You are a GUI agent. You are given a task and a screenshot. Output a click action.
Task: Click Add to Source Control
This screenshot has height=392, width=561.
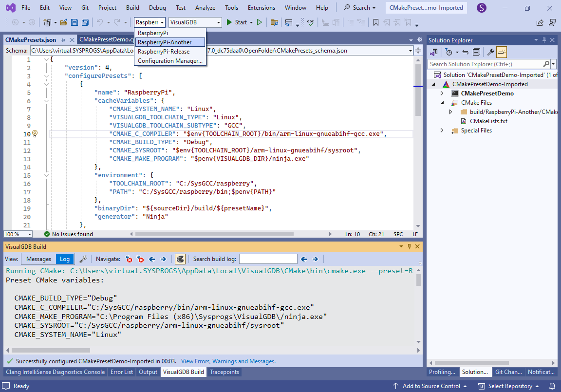point(430,386)
